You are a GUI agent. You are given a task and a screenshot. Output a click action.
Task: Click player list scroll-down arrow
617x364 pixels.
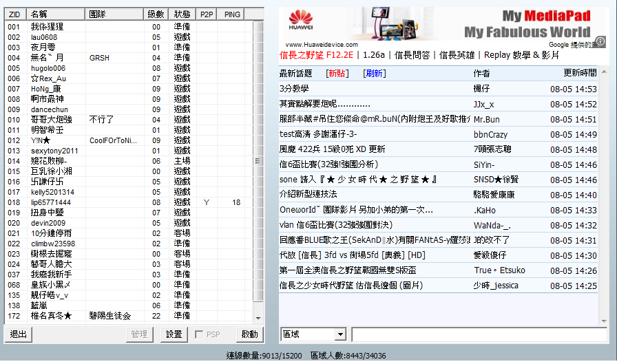(258, 318)
